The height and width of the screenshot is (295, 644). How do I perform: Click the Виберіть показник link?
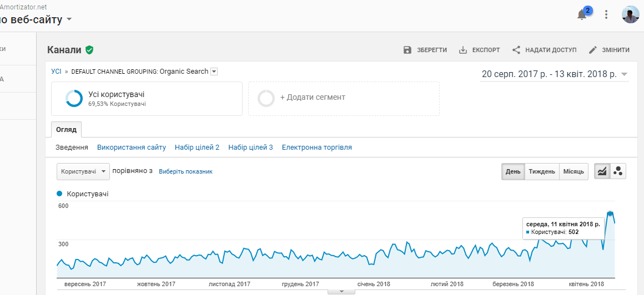[x=185, y=172]
